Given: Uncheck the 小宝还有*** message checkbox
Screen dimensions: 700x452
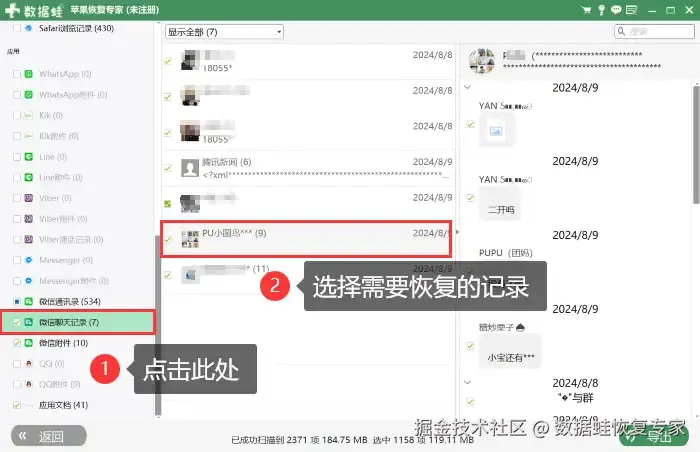Looking at the screenshot, I should point(470,346).
